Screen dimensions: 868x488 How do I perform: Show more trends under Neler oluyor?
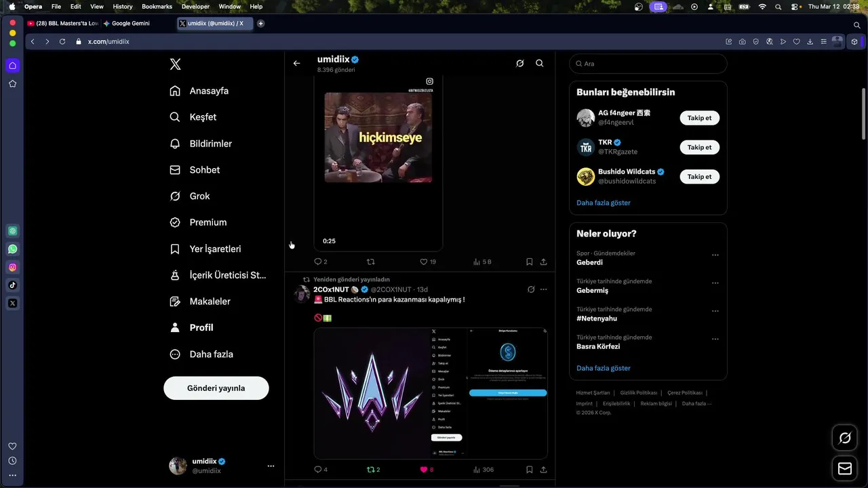(604, 368)
